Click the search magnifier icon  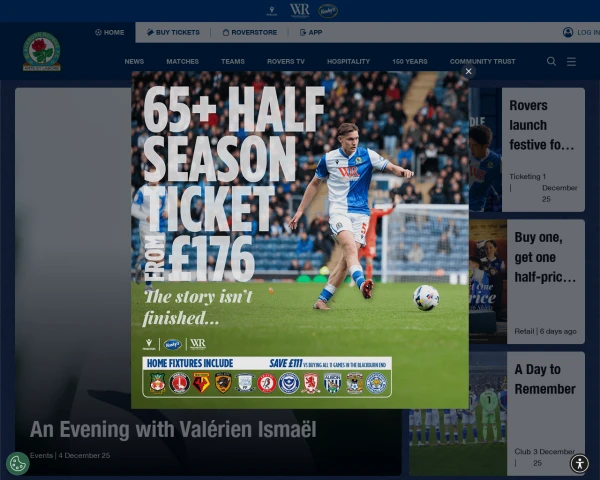click(551, 61)
